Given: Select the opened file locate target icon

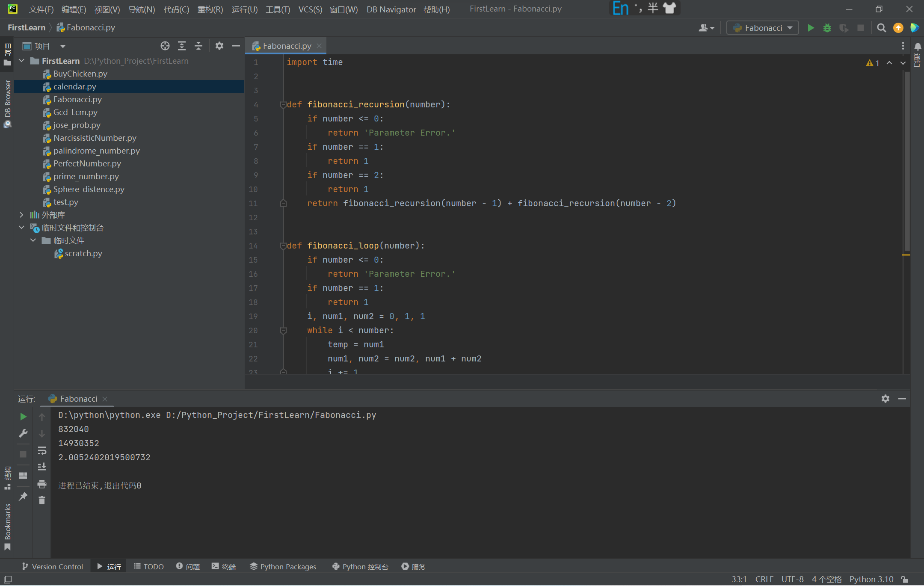Looking at the screenshot, I should (x=165, y=46).
